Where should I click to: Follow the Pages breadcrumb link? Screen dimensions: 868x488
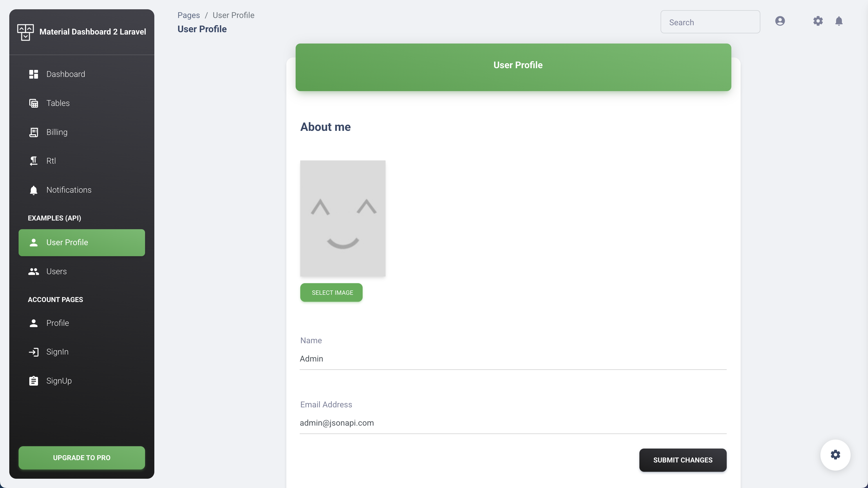188,15
